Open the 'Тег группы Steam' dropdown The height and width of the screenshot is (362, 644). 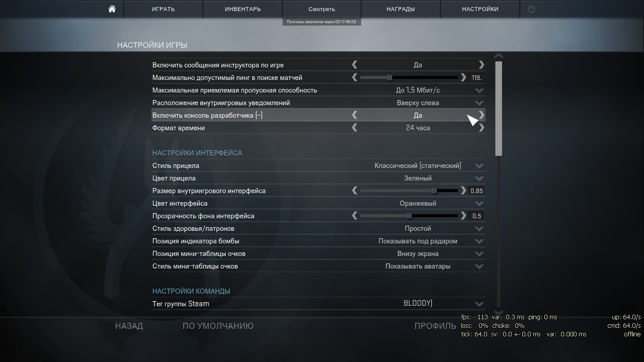(479, 304)
